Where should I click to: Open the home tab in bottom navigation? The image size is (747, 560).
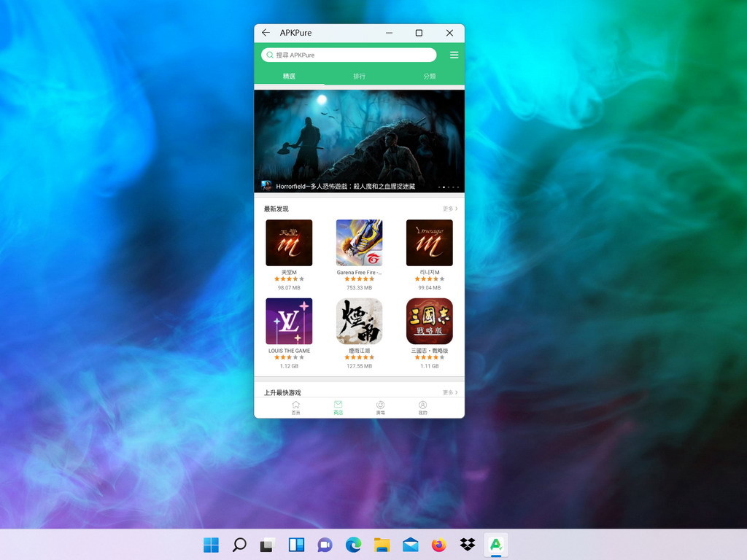pos(296,408)
